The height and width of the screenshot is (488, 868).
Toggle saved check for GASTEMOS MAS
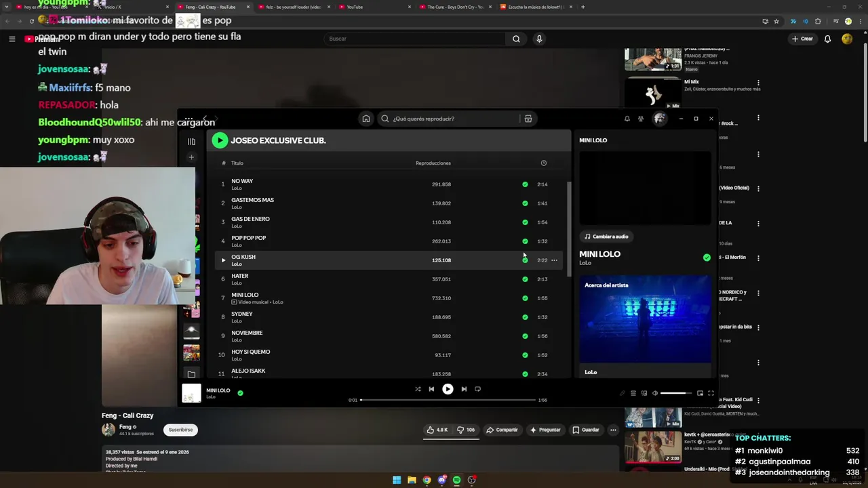coord(525,203)
